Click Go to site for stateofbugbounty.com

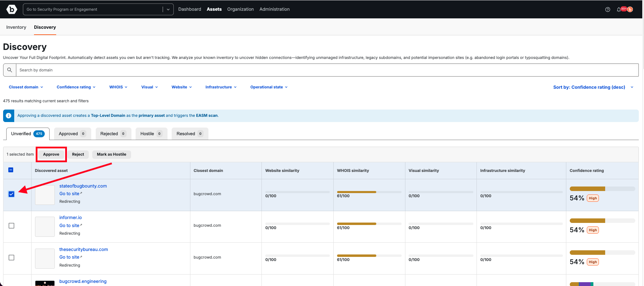[x=69, y=194]
